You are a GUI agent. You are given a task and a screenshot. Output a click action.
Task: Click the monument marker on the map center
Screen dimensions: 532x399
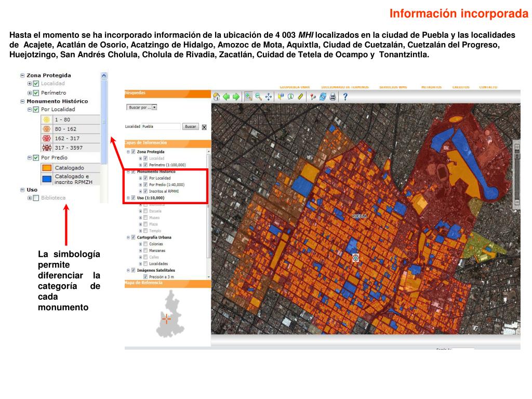pos(355,258)
